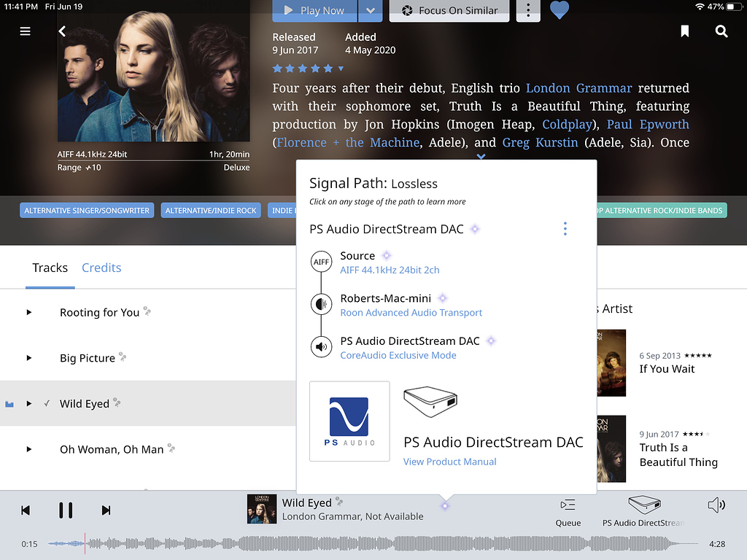Pause the currently playing track
Screen dimensions: 747x560
(x=66, y=510)
